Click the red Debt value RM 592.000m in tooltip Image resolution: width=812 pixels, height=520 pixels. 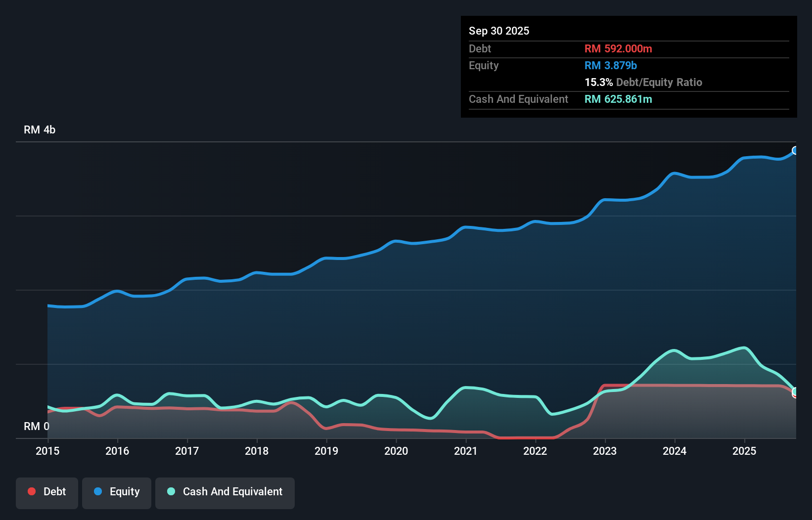[x=618, y=48]
